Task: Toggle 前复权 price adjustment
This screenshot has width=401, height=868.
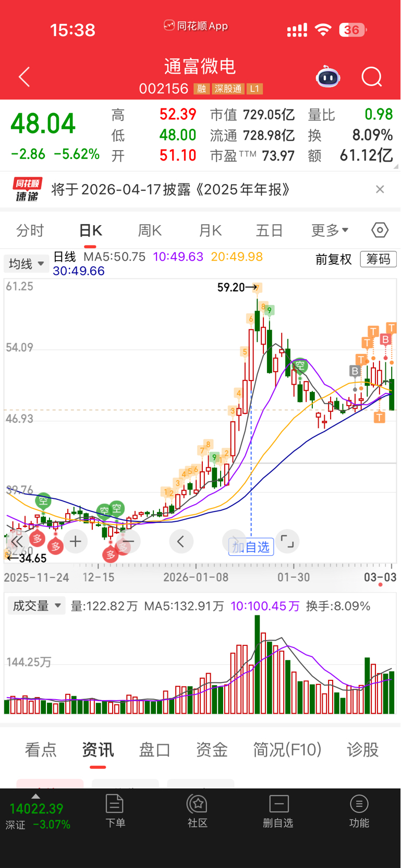Action: (334, 259)
